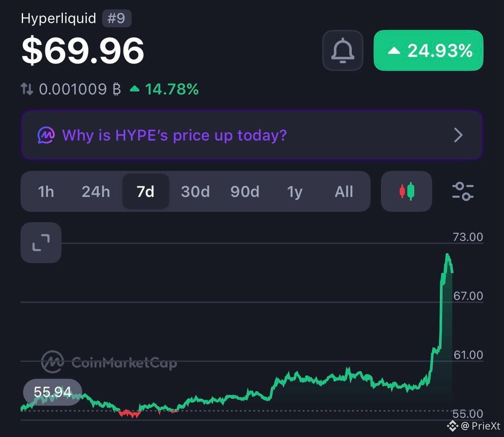Select the 30d timeframe tab
The image size is (504, 437).
coord(195,192)
